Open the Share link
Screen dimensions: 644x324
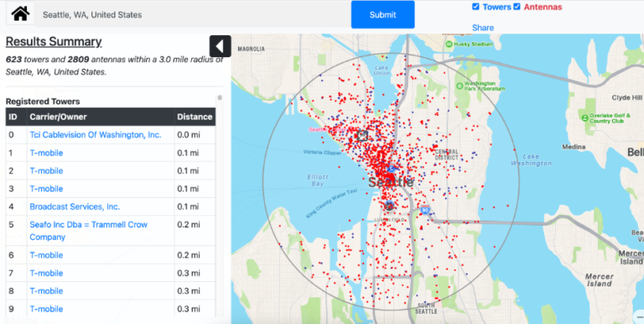coord(483,28)
